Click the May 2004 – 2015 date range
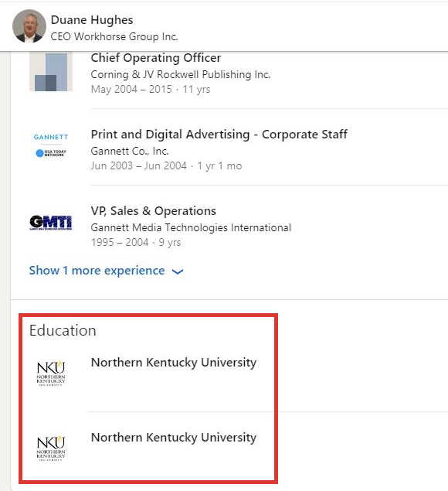This screenshot has width=448, height=491. pos(131,89)
